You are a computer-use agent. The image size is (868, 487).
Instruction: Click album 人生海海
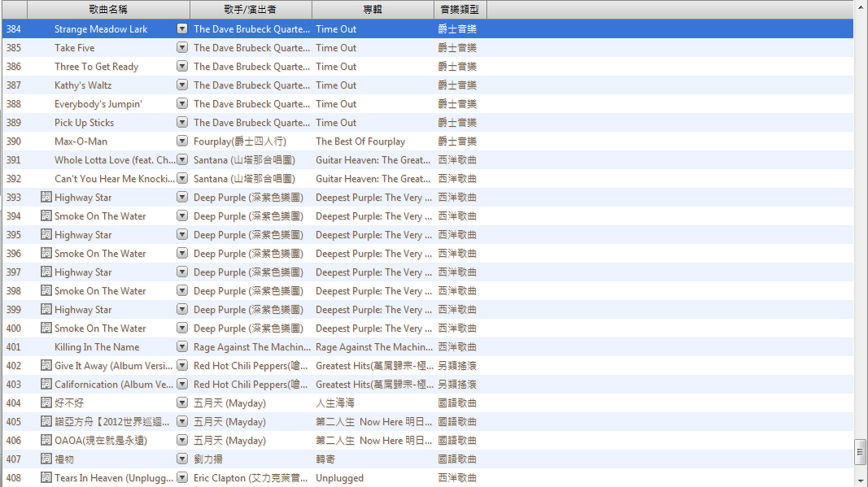coord(335,403)
